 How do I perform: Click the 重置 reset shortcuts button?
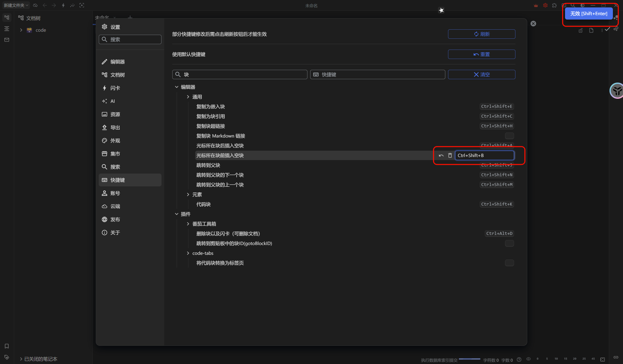(x=481, y=54)
